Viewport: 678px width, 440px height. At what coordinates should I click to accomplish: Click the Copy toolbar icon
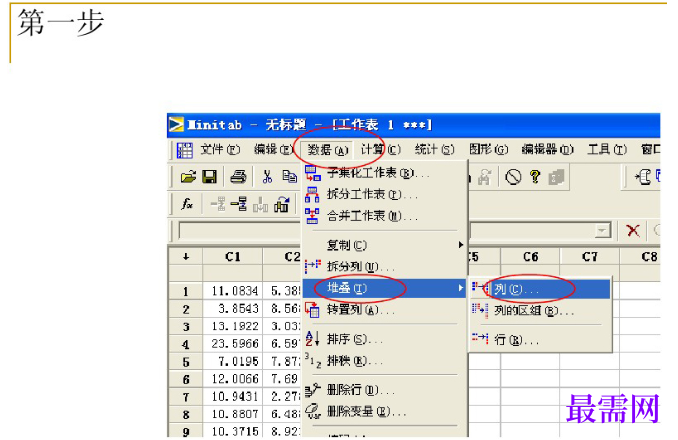[289, 177]
